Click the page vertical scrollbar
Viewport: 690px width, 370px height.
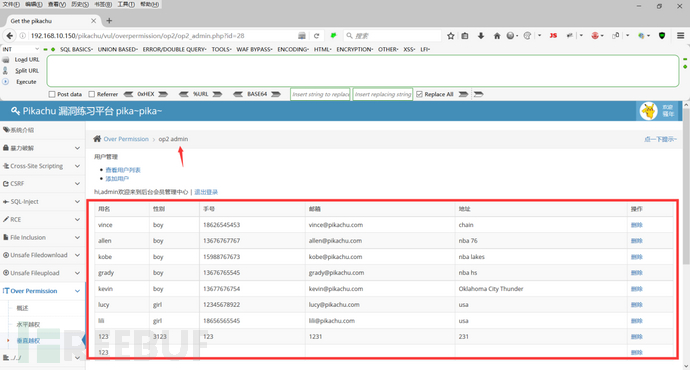click(x=686, y=185)
